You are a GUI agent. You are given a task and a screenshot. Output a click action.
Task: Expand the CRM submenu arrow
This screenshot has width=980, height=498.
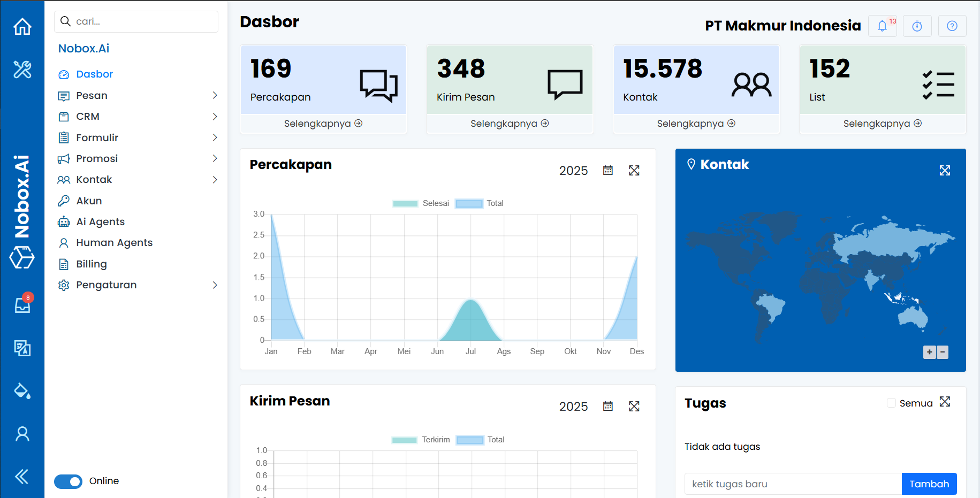[215, 117]
